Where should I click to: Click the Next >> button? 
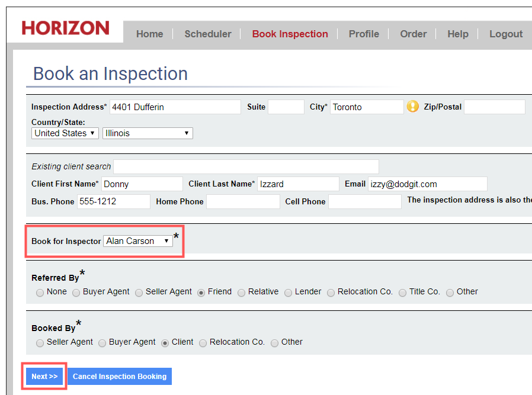[x=44, y=377]
